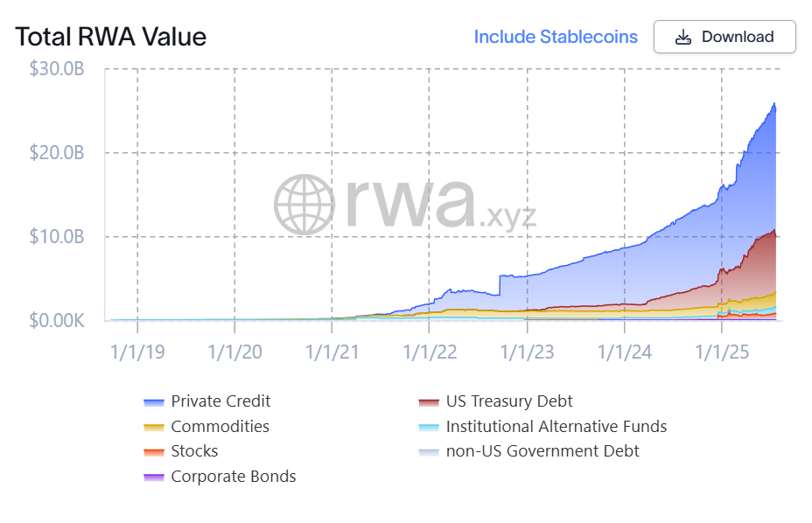Click the Download button

point(724,37)
